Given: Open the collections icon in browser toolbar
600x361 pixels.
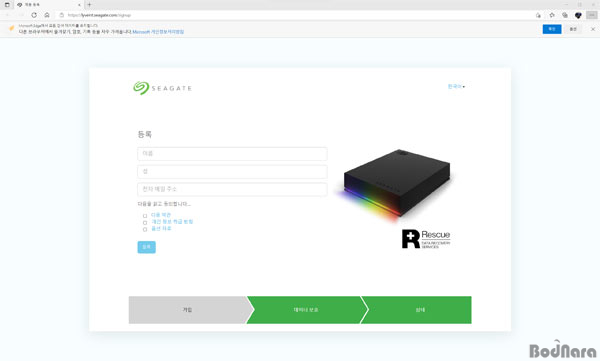Looking at the screenshot, I should point(565,15).
